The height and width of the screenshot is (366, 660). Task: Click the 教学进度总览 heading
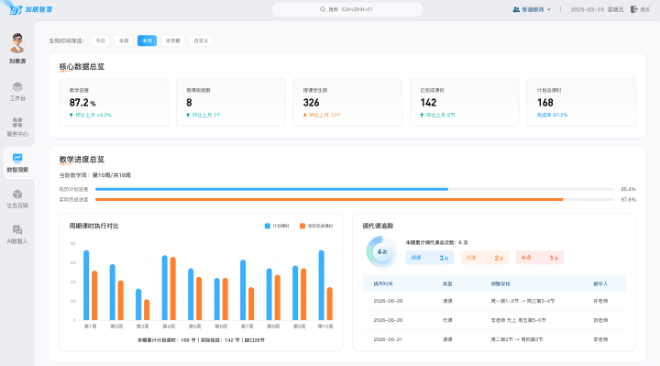[82, 159]
